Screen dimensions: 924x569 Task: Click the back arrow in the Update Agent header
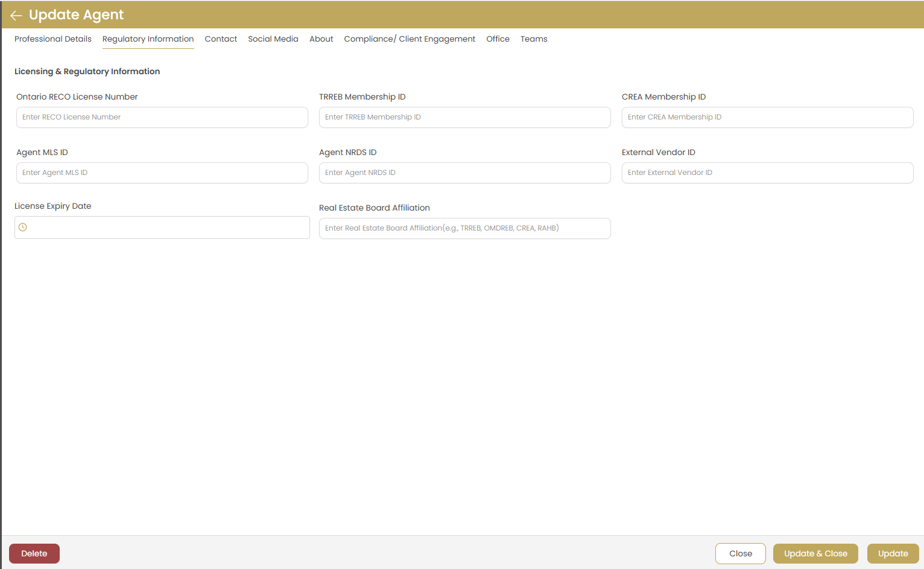pos(16,14)
